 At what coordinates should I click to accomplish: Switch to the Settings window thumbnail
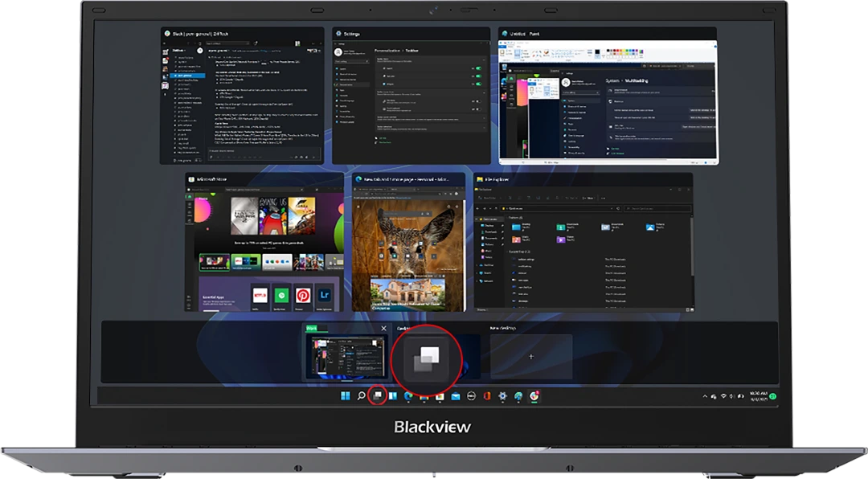(411, 101)
